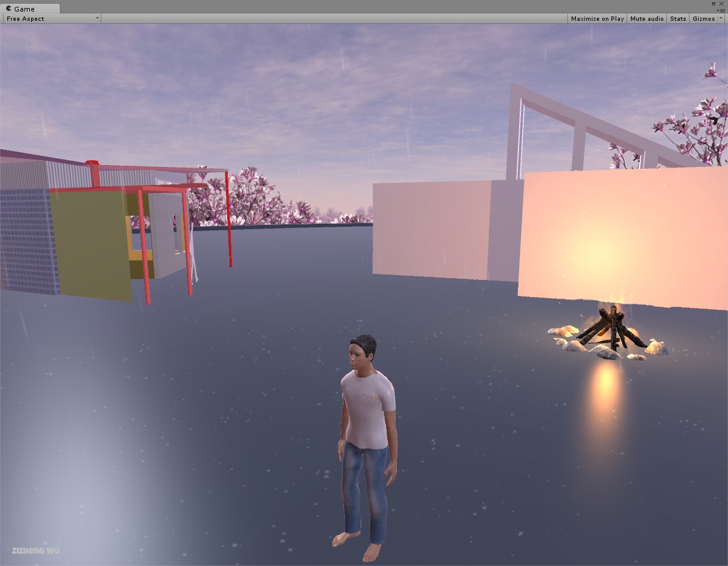Toggle Maximize on Play
The image size is (728, 566).
pyautogui.click(x=597, y=18)
